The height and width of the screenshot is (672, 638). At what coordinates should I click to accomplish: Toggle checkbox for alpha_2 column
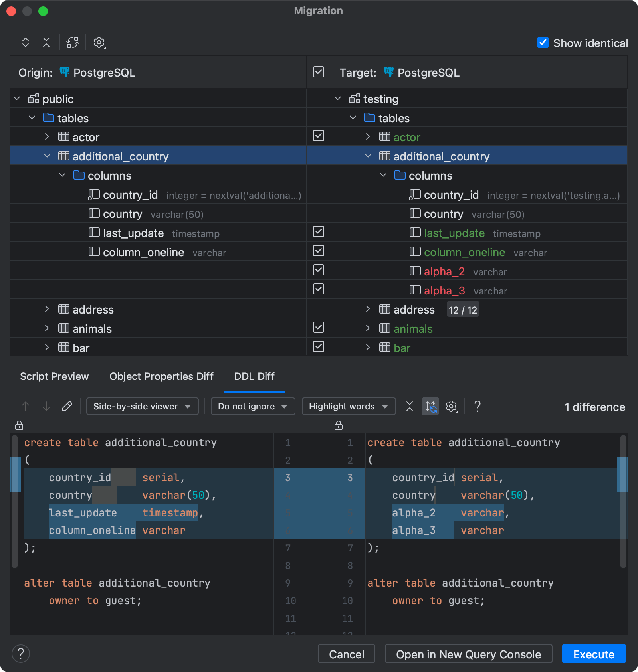[x=319, y=270]
